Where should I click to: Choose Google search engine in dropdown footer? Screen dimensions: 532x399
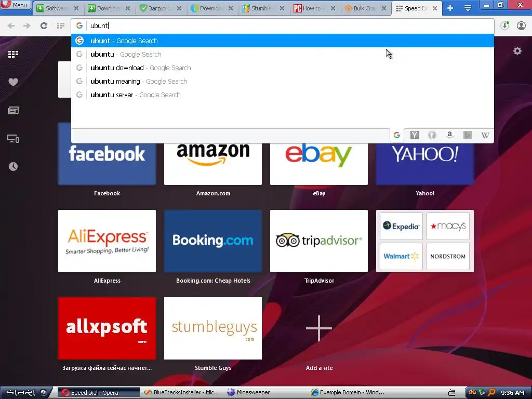point(396,135)
